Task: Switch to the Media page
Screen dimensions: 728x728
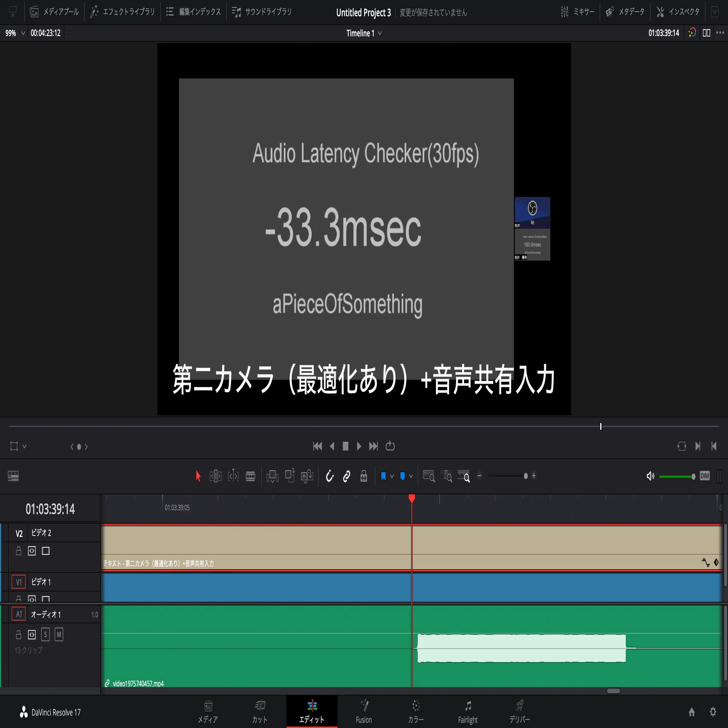Action: [208, 712]
